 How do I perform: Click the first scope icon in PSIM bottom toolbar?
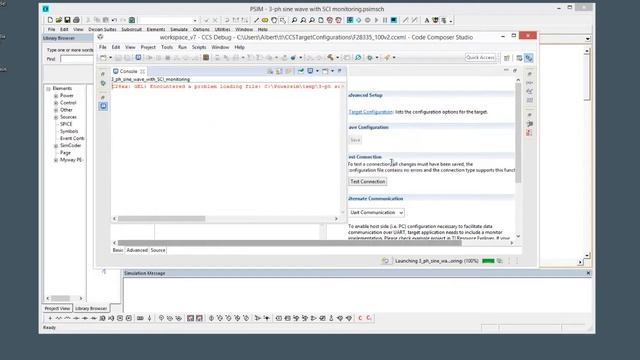191,318
